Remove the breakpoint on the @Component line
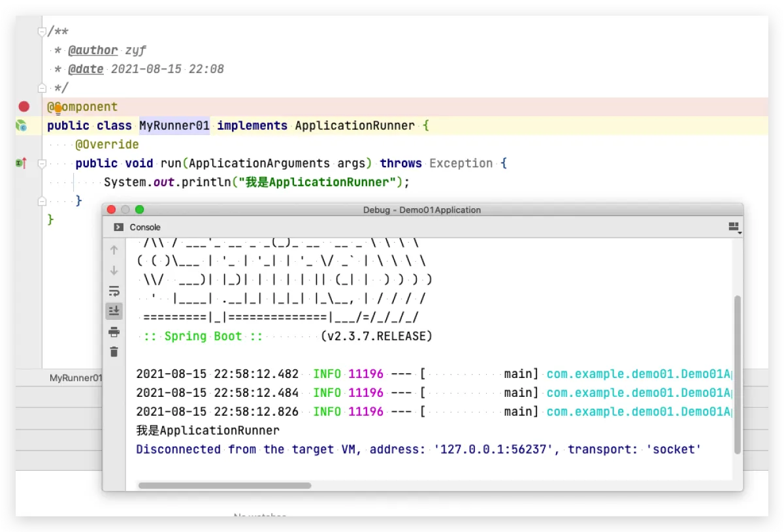 24,106
